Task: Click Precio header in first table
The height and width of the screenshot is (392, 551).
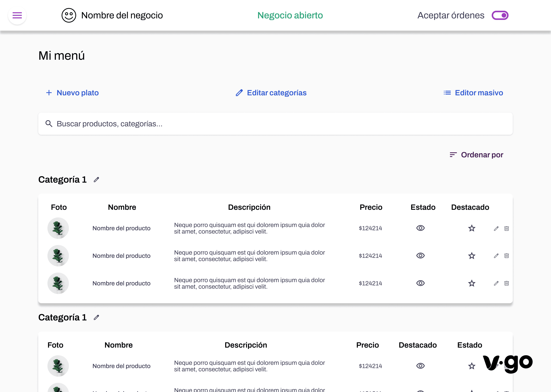Action: (371, 207)
